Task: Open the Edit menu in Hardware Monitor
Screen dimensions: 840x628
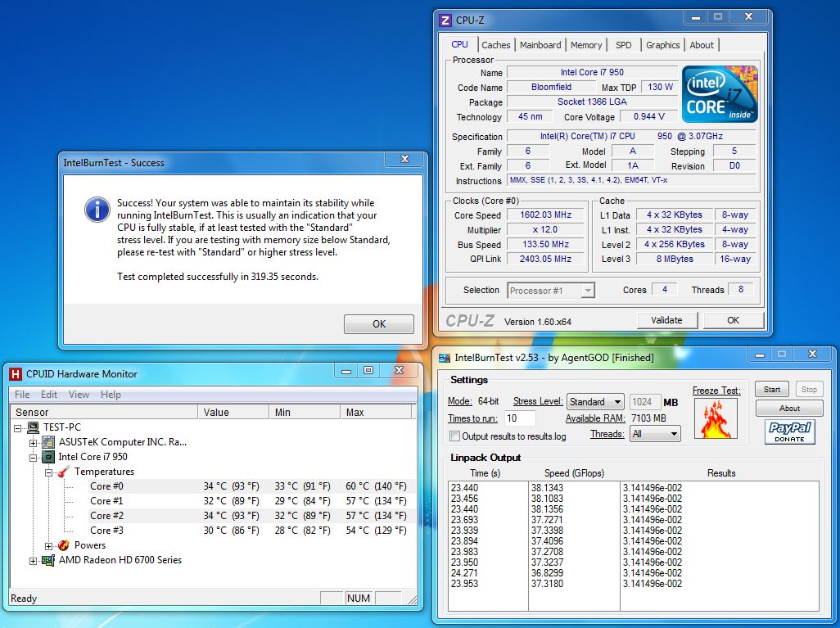Action: coord(49,395)
